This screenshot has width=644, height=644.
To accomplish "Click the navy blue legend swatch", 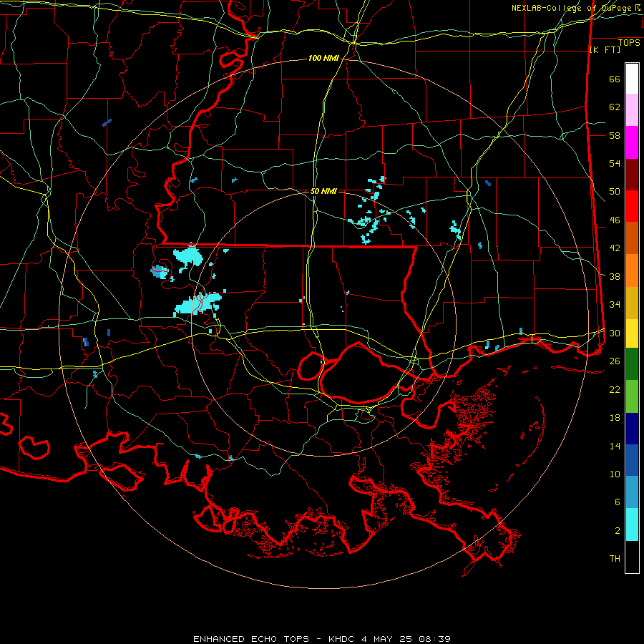I will [x=632, y=429].
